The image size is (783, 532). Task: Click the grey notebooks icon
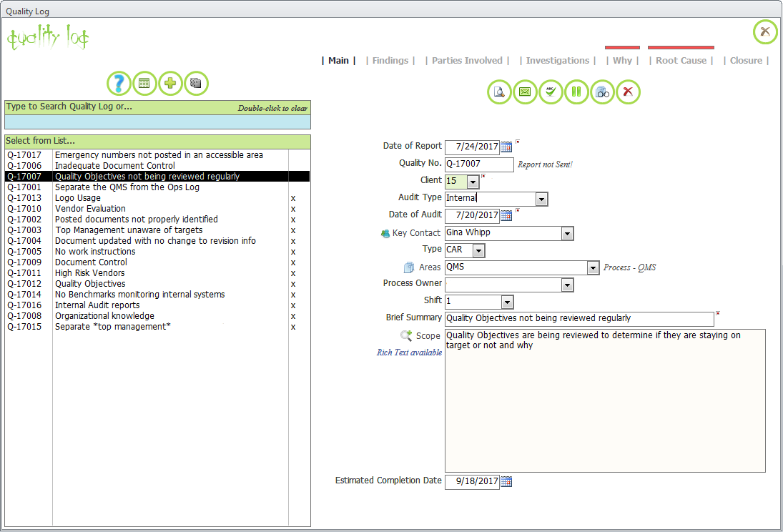coord(196,84)
